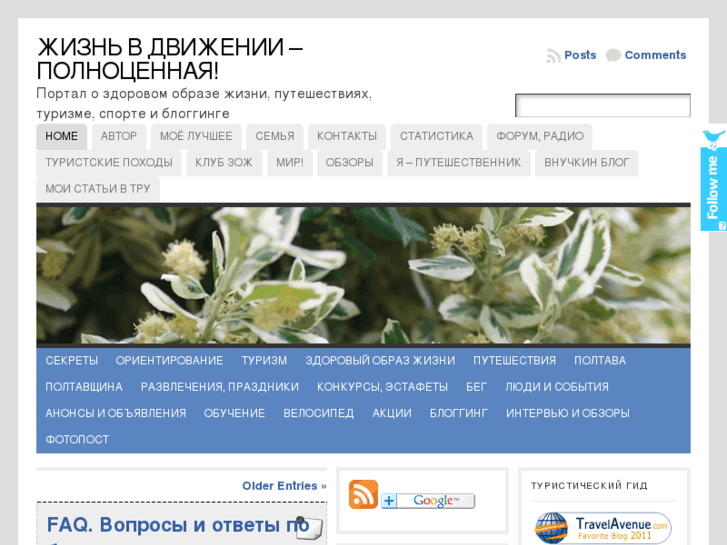The image size is (727, 545).
Task: Select ЗДОРОВЫЙ ОБРАЗ ЖИЗНИ category
Action: coord(380,361)
